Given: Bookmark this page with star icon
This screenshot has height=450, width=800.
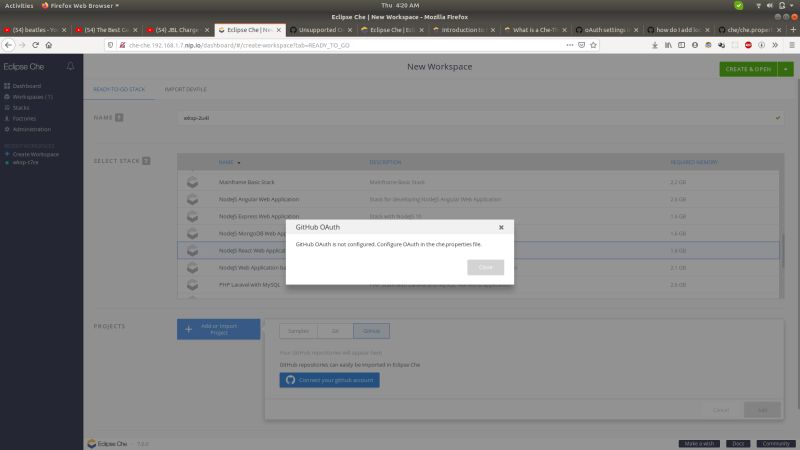Looking at the screenshot, I should tap(593, 45).
